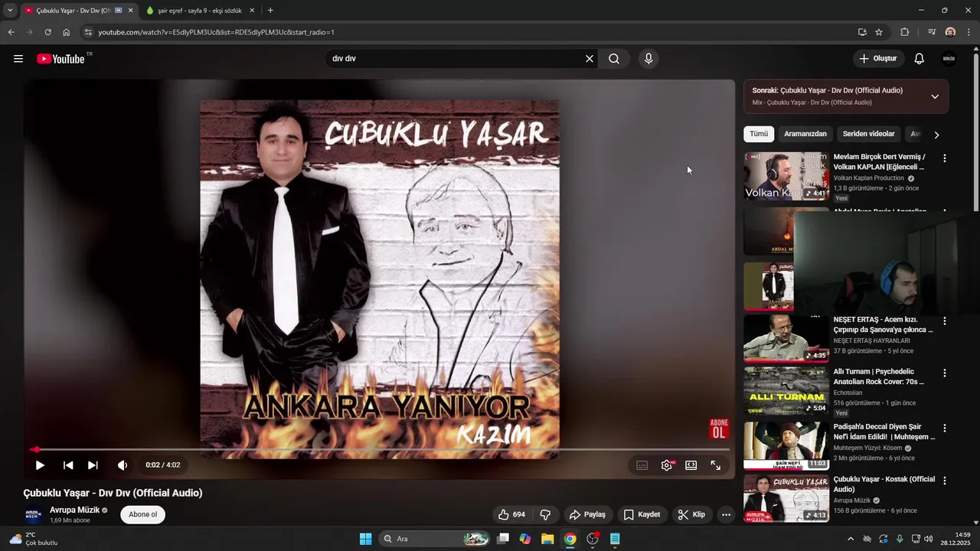Select the Tümü filter chip

click(759, 134)
